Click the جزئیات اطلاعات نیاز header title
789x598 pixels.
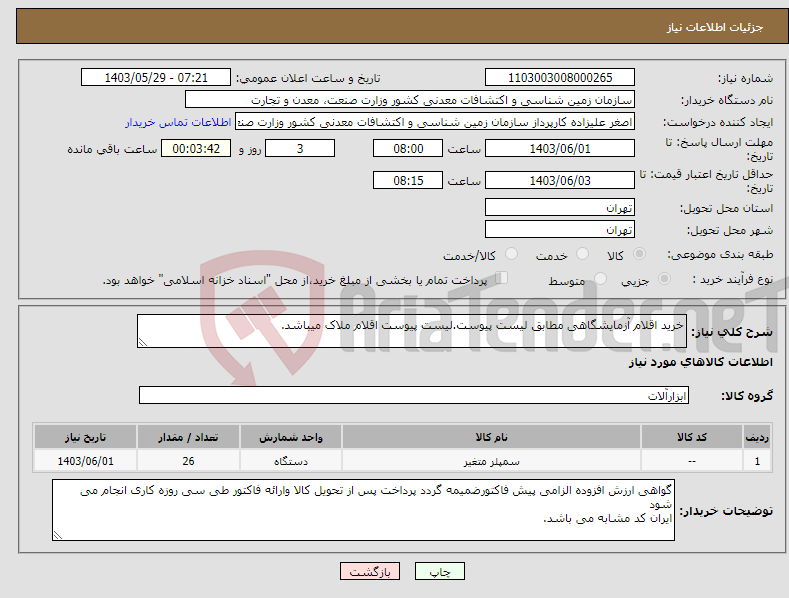(715, 27)
